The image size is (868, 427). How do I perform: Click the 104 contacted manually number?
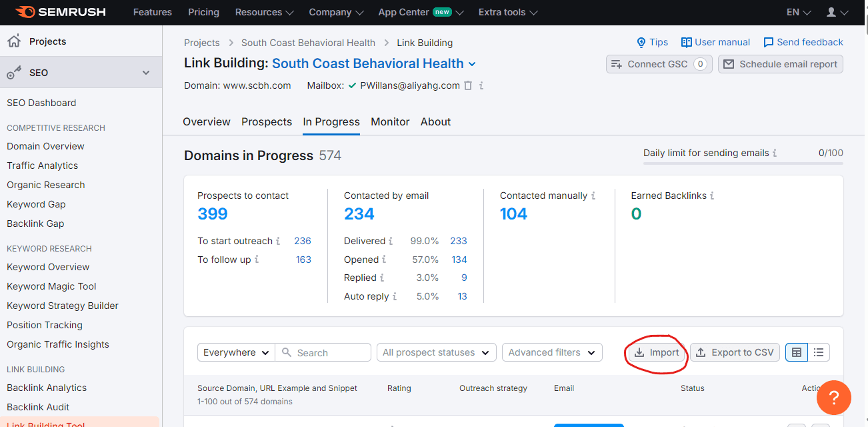(513, 214)
